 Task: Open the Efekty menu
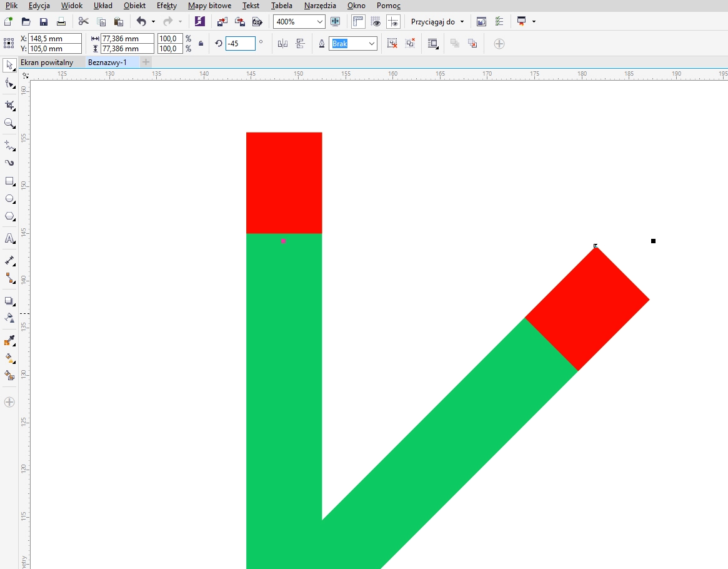coord(166,6)
